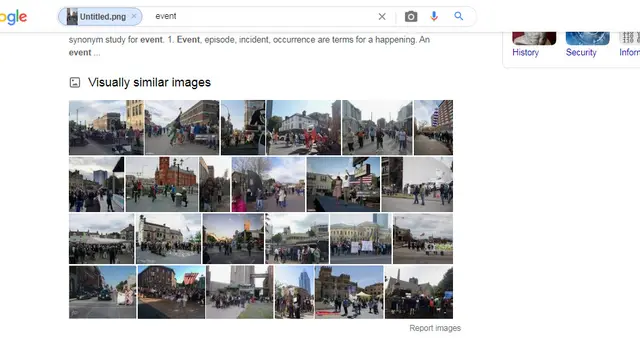640x360 pixels.
Task: Open third-row image with white tent crowd
Action: pyautogui.click(x=101, y=238)
